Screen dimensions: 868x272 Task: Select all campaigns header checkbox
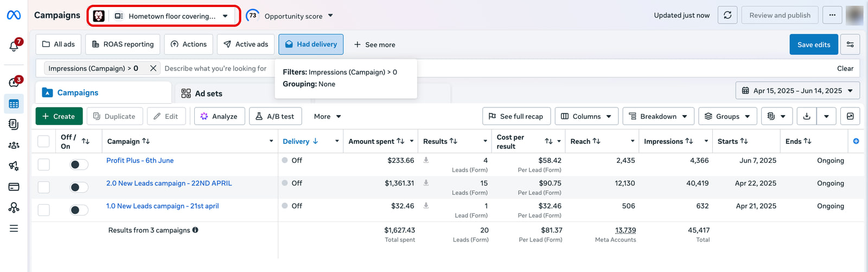43,142
